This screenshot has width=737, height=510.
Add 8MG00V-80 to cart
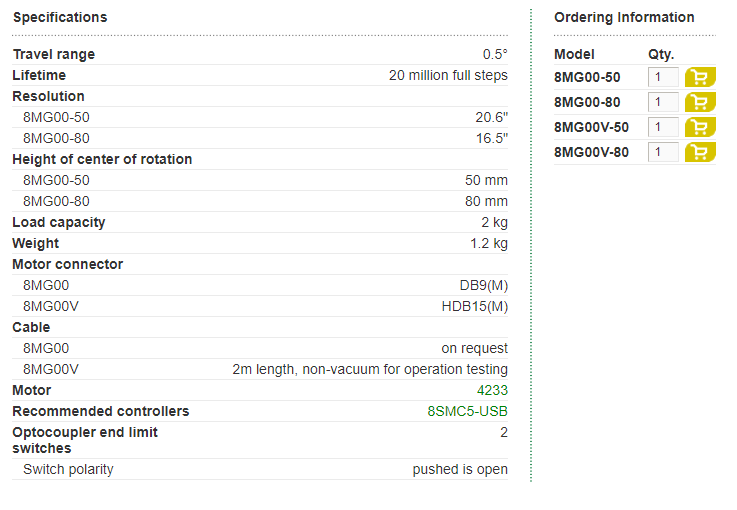click(700, 152)
